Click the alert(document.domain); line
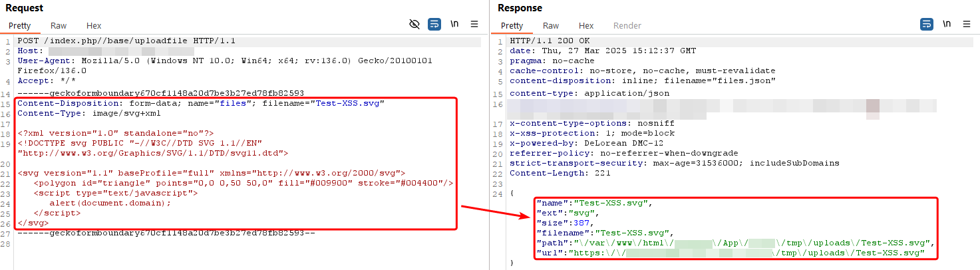Image resolution: width=980 pixels, height=270 pixels. pos(110,203)
